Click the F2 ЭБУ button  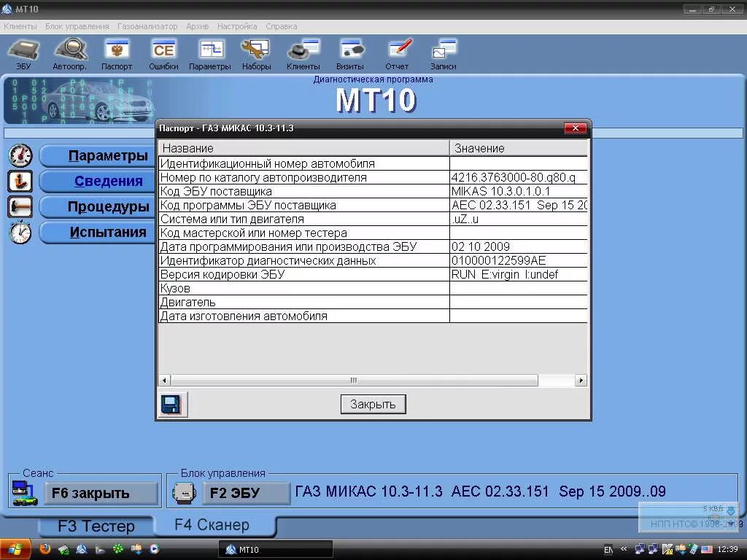click(247, 494)
